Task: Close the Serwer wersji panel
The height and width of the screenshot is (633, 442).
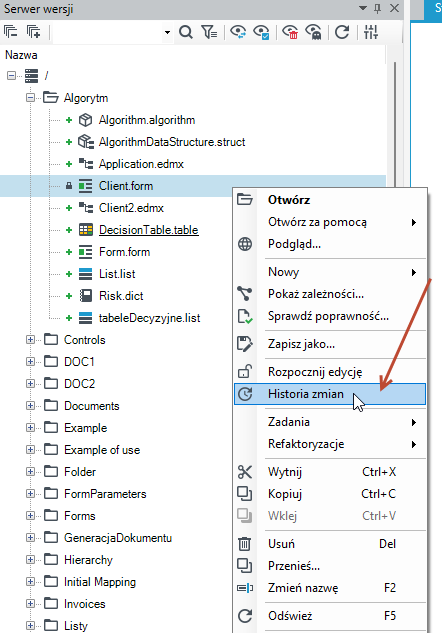Action: 394,8
